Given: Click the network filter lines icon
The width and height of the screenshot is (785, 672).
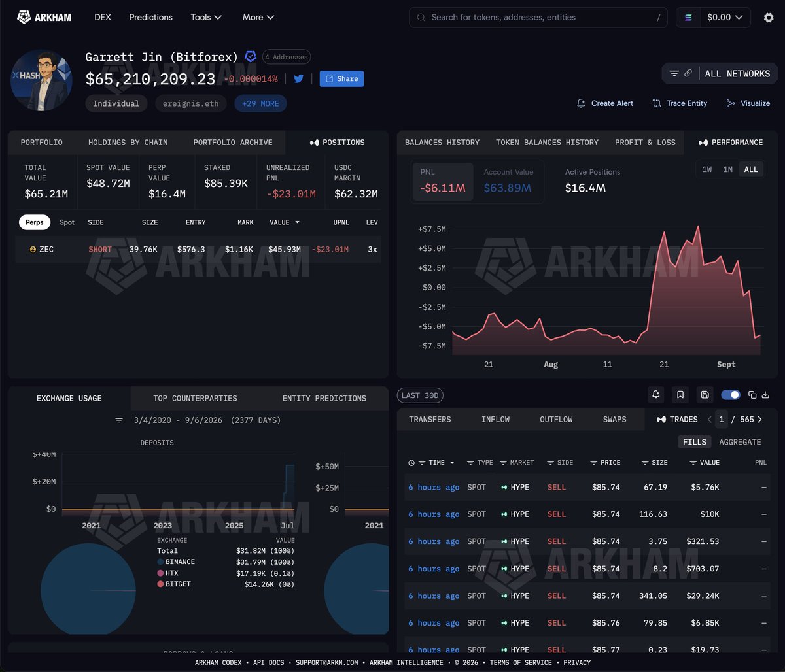Looking at the screenshot, I should [674, 74].
